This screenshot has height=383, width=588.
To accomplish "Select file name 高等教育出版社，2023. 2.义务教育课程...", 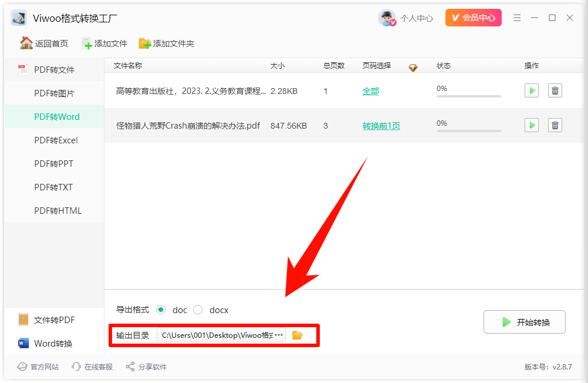I will 191,91.
